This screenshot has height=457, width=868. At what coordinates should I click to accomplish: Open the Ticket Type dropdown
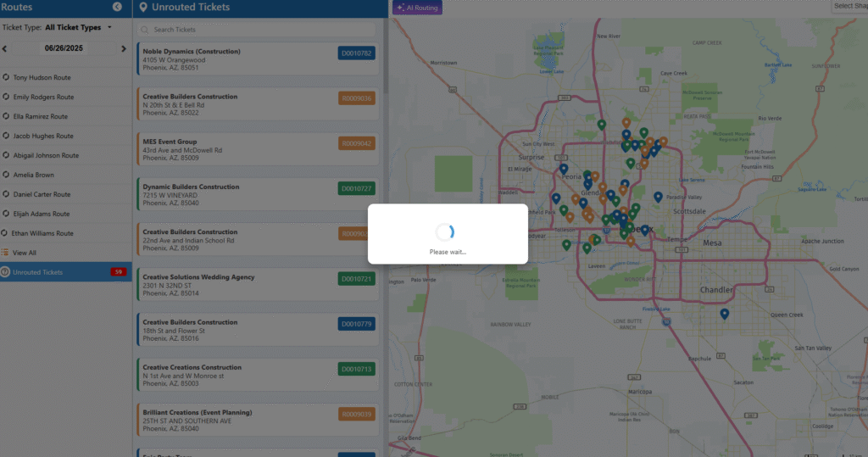tap(78, 27)
